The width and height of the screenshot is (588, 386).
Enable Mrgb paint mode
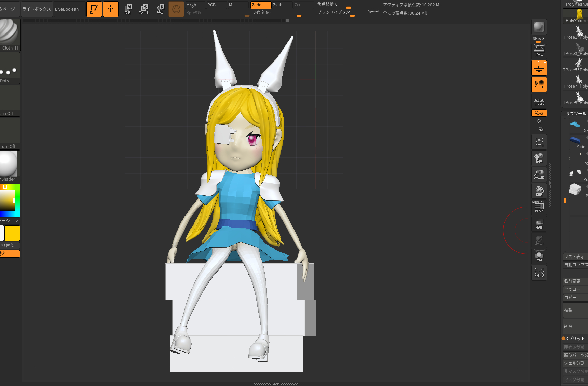point(195,5)
